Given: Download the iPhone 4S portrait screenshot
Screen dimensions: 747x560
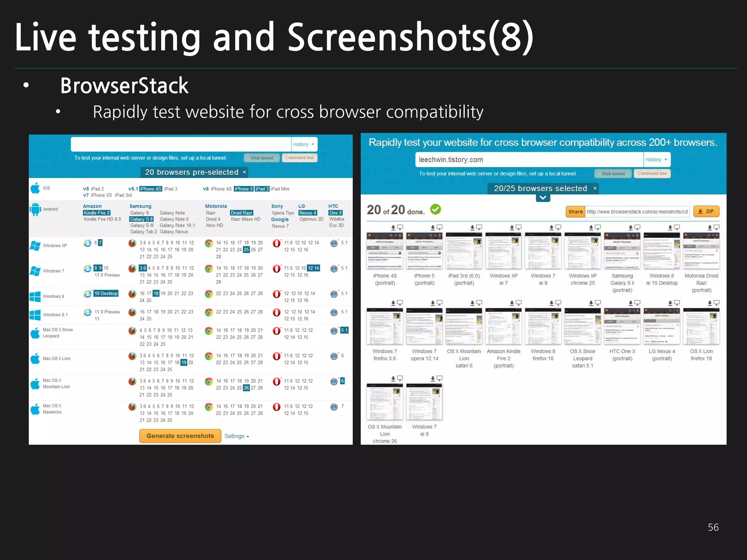Looking at the screenshot, I should click(x=393, y=227).
